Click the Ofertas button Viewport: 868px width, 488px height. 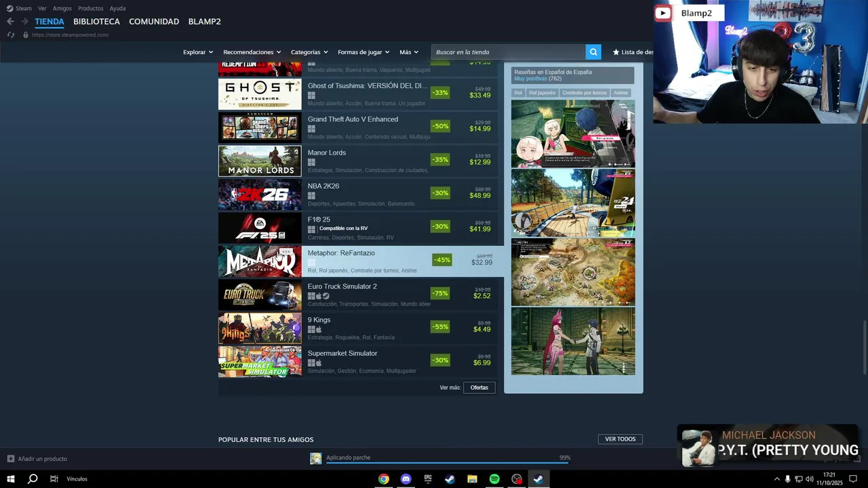479,388
